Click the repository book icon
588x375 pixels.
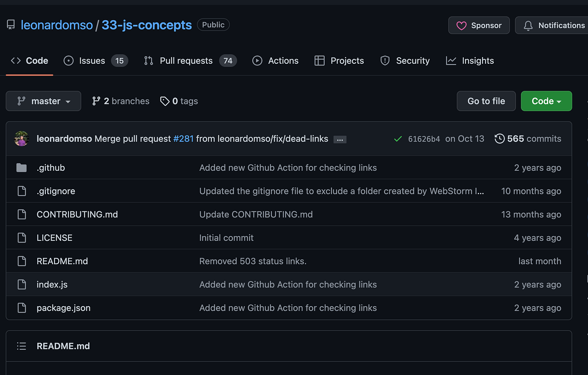click(x=11, y=25)
